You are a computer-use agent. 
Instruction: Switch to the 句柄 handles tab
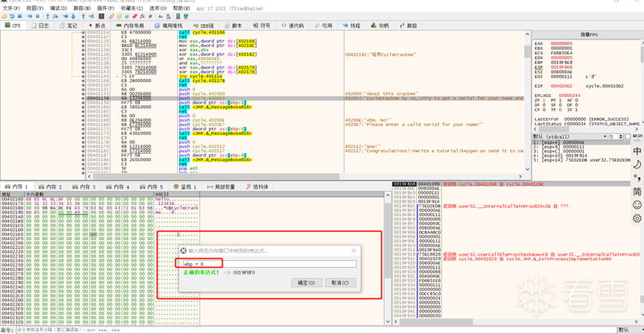coord(380,25)
